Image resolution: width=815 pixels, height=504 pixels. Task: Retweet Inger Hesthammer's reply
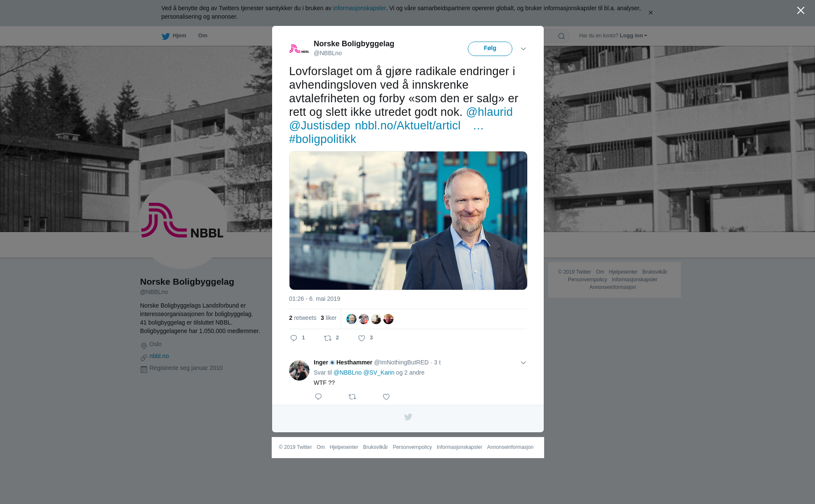tap(352, 397)
